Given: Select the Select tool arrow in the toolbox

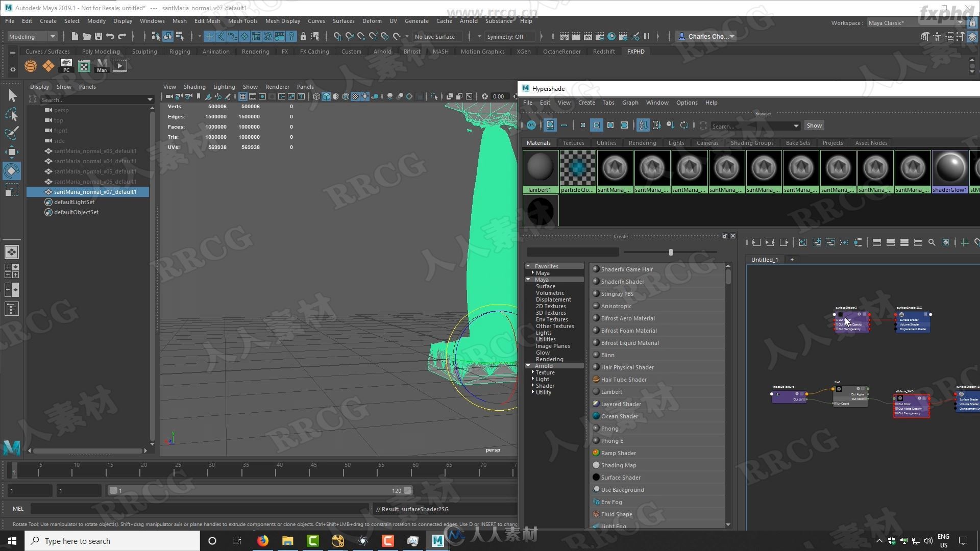Looking at the screenshot, I should click(x=12, y=95).
